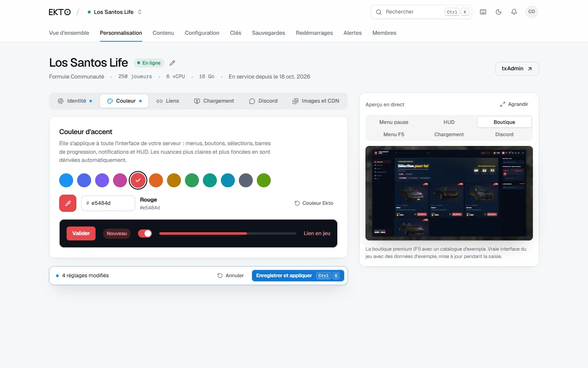Open the Redémarrages tab
Viewport: 588px width, 368px height.
[x=314, y=33]
